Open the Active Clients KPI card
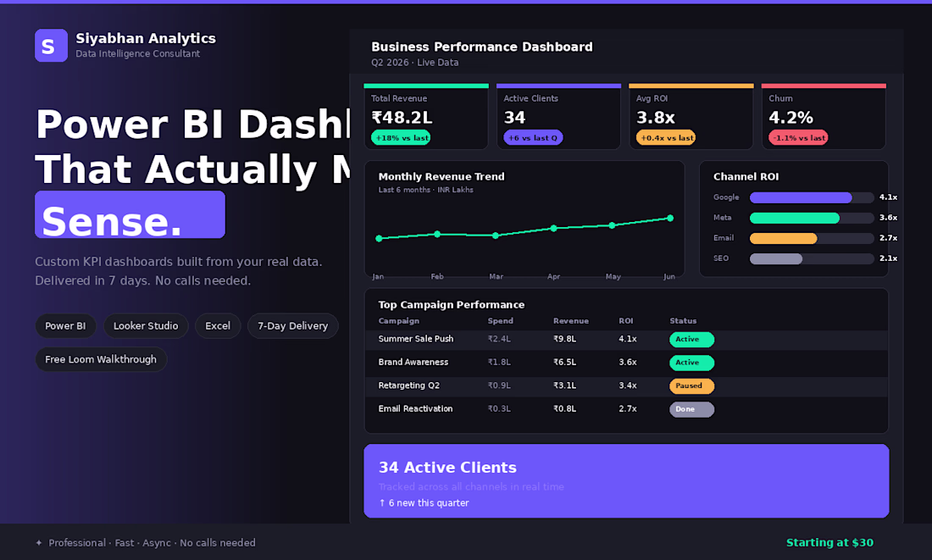Viewport: 932px width, 560px height. tap(558, 117)
